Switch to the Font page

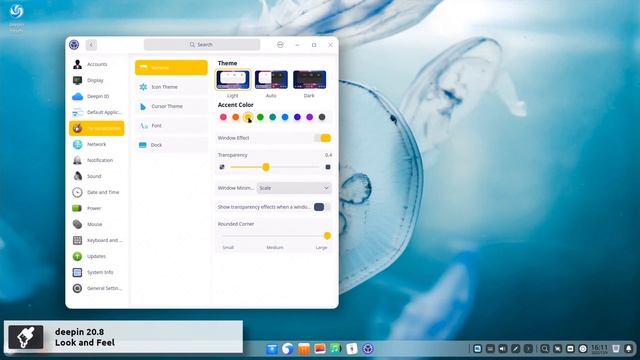tap(171, 126)
